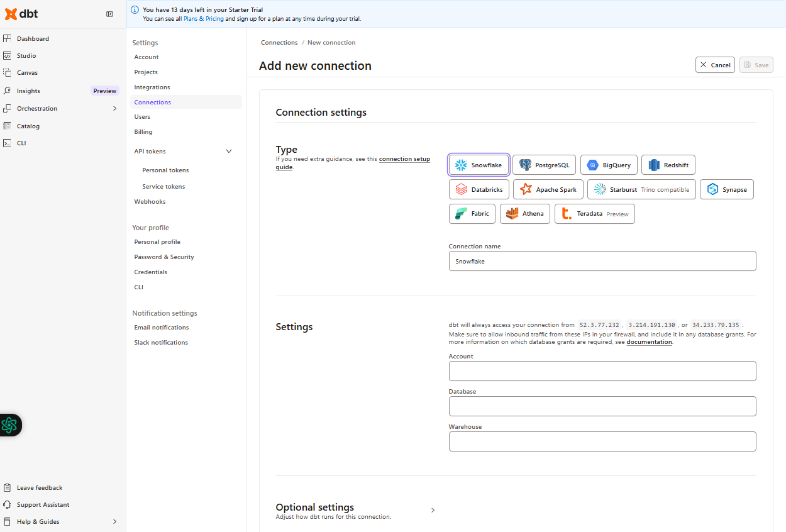
Task: Open Slack notifications settings
Action: tap(161, 342)
